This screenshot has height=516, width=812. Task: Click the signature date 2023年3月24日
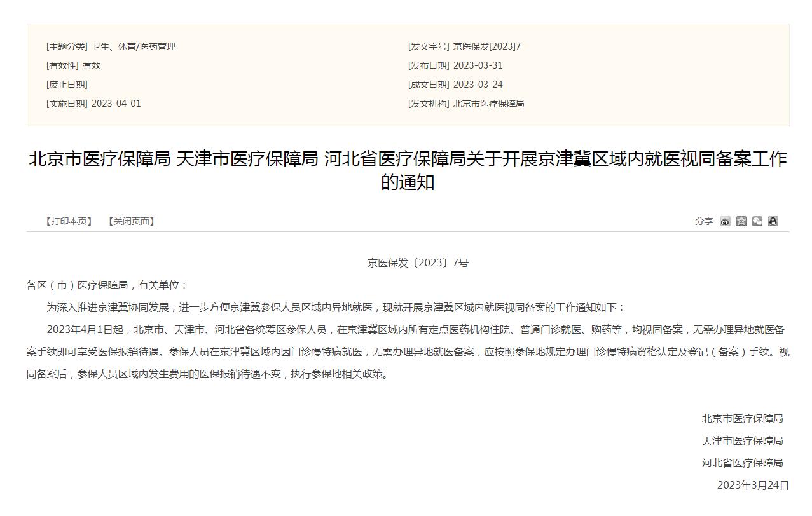(x=753, y=485)
